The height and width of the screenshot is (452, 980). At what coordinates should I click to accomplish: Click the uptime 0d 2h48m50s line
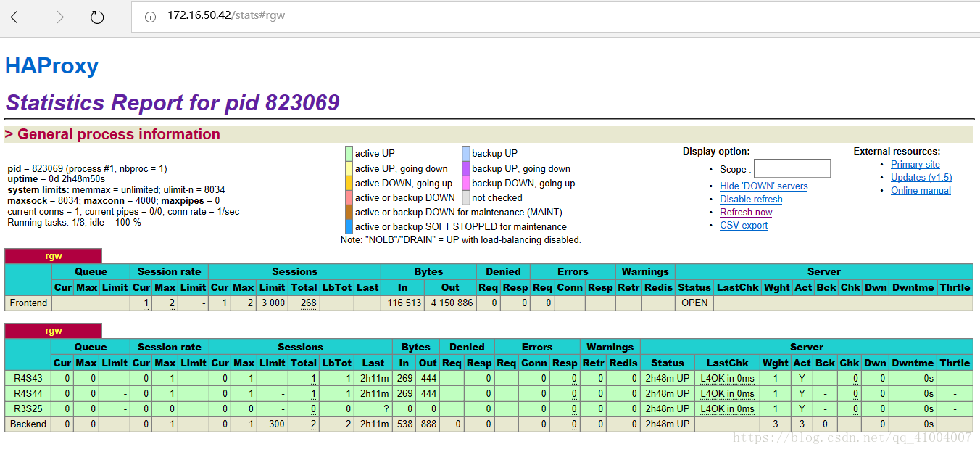[x=56, y=178]
